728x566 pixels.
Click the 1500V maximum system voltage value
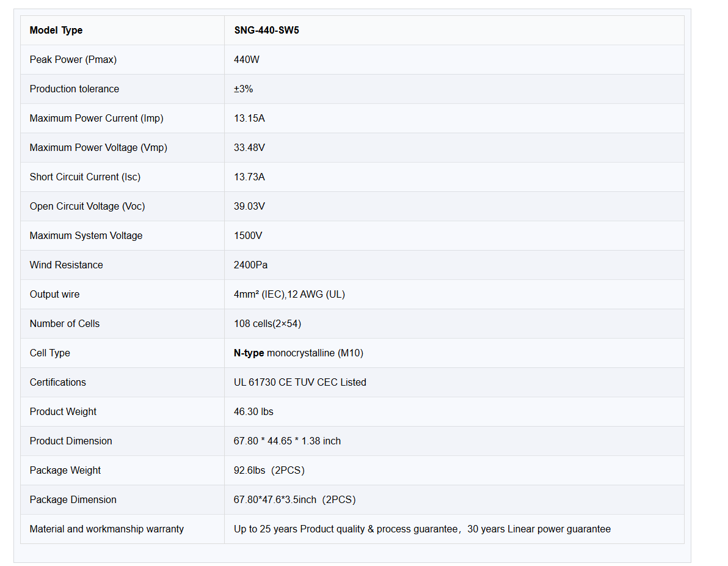pos(248,235)
